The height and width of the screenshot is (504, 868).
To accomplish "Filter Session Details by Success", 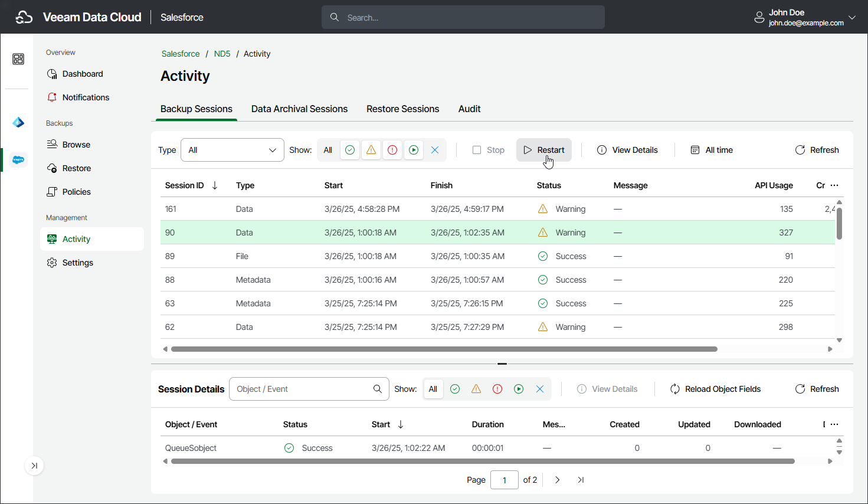I will point(455,389).
